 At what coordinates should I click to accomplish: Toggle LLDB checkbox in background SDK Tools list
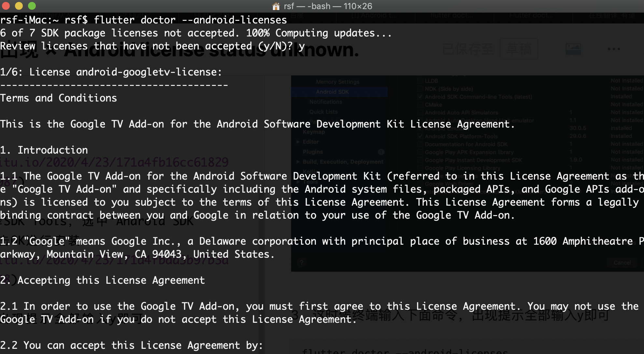click(x=420, y=81)
